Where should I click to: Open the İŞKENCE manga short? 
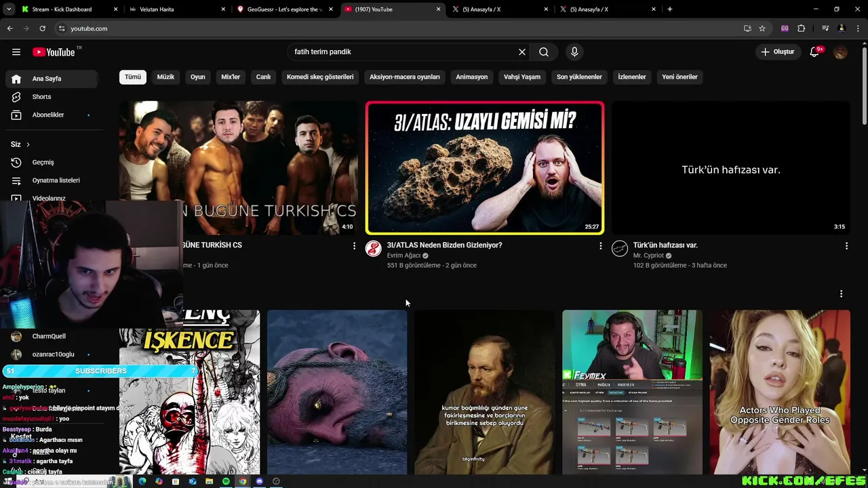coord(189,392)
